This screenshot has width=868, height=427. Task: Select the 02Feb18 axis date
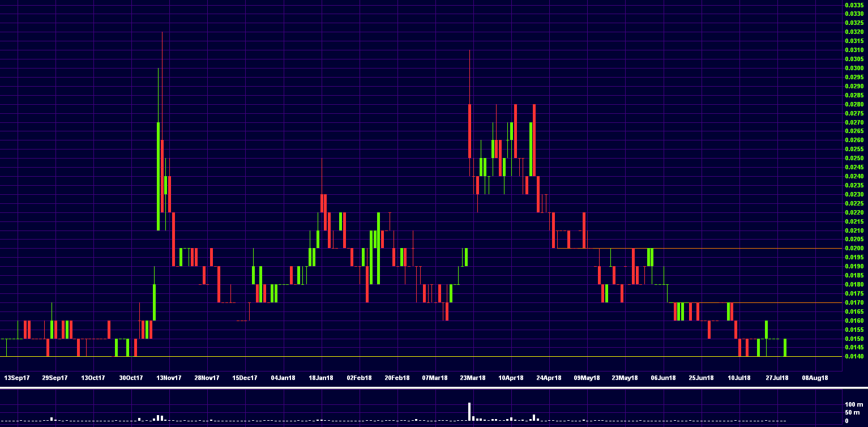[x=359, y=378]
